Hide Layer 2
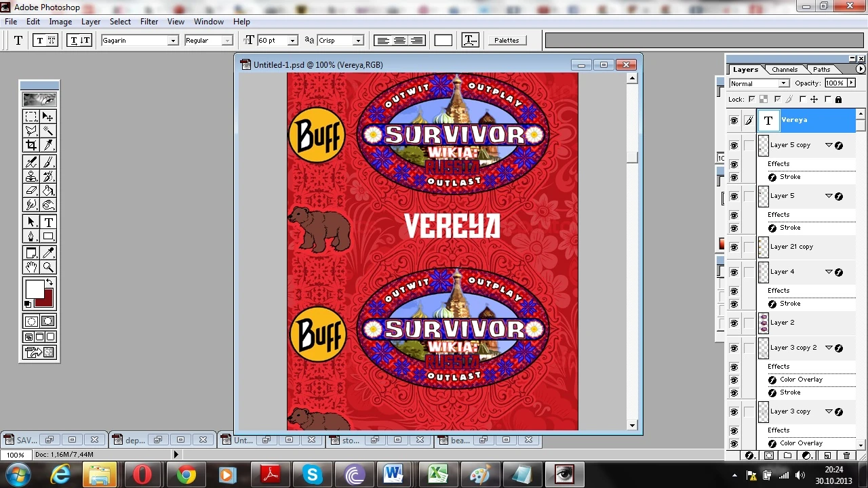The image size is (868, 488). pyautogui.click(x=734, y=323)
